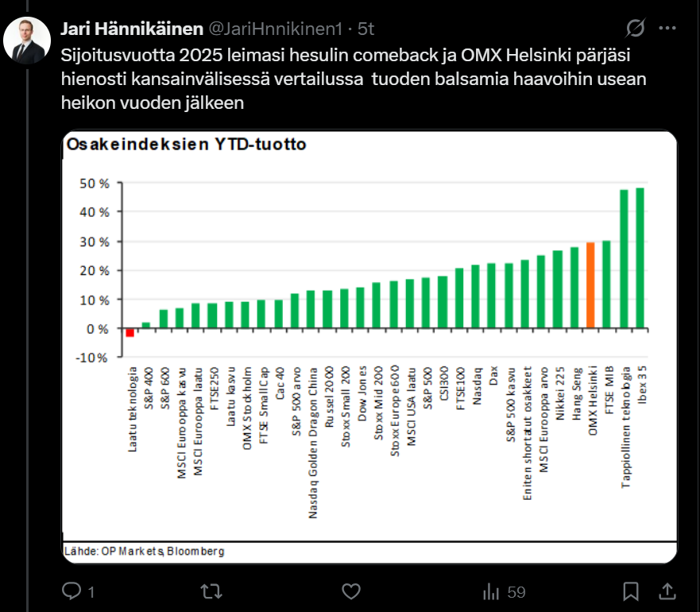Click the reply count number 1
The image size is (700, 612).
[91, 591]
